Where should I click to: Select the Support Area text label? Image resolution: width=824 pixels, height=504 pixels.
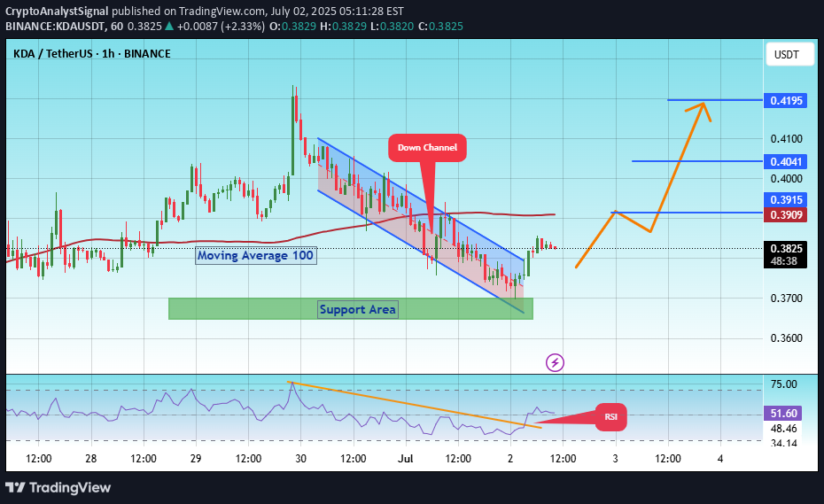coord(357,309)
